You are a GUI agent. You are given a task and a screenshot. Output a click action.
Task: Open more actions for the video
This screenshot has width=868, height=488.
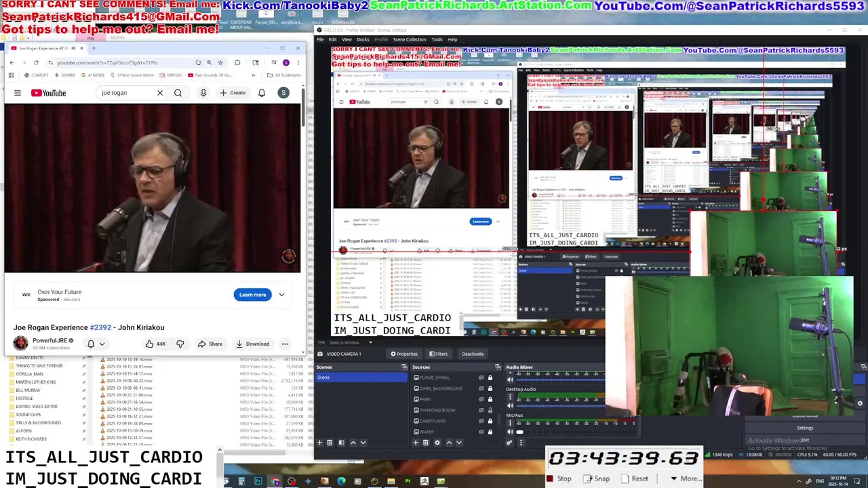click(x=285, y=344)
